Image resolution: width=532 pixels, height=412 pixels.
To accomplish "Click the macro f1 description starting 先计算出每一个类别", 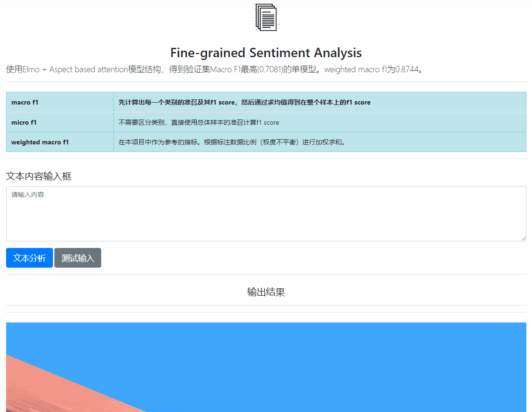I will tap(244, 102).
